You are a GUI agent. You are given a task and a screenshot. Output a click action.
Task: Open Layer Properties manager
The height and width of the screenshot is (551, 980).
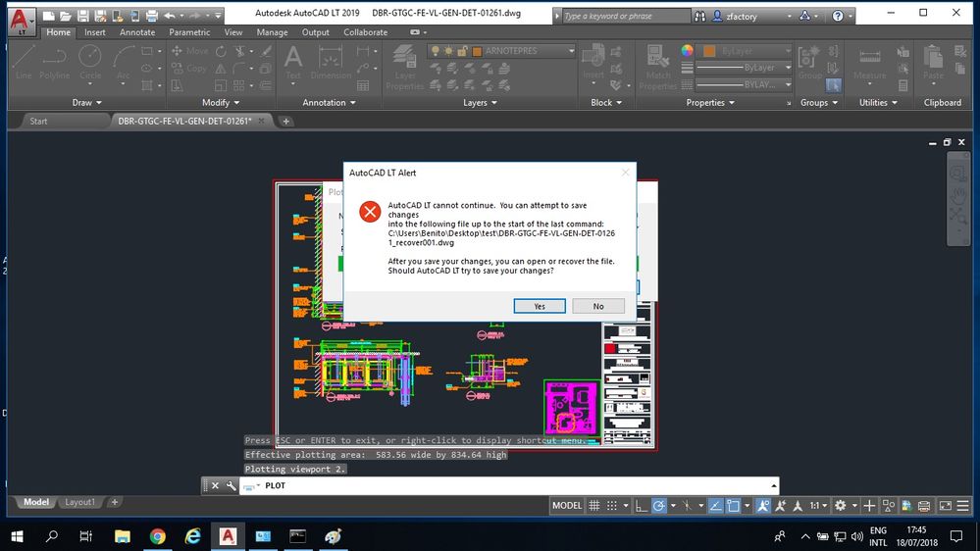click(404, 68)
